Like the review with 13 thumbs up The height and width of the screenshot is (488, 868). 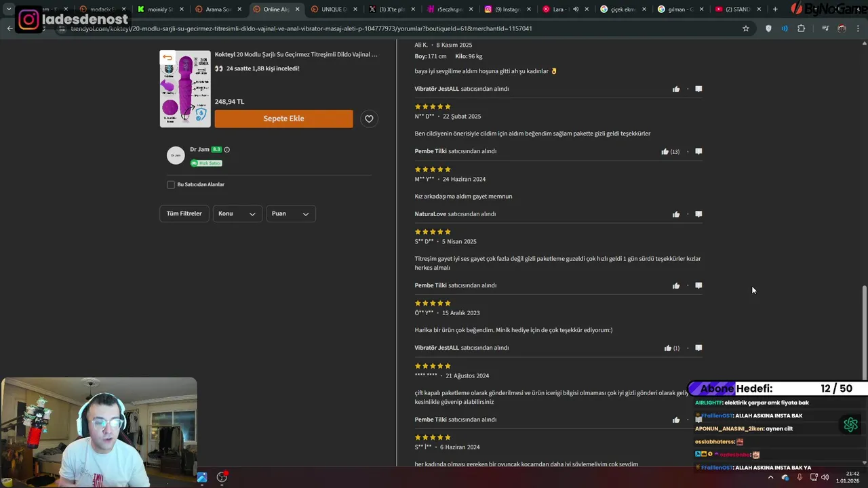pos(665,151)
